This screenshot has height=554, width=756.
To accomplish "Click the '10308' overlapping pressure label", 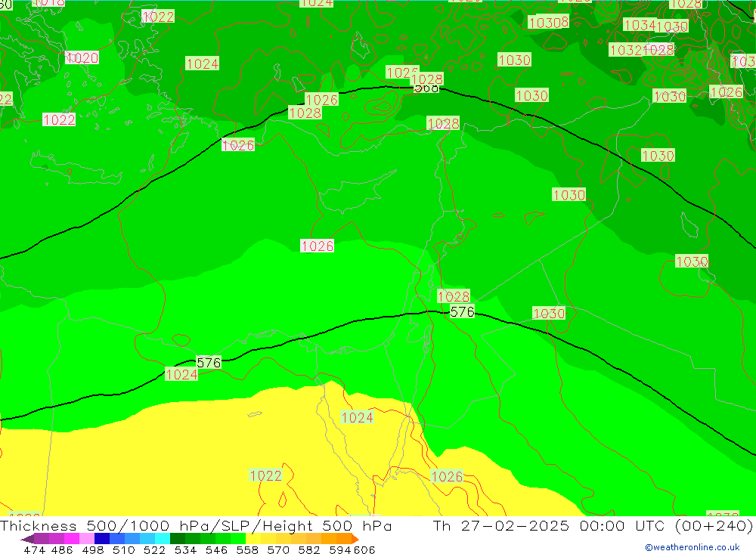I will tap(549, 22).
